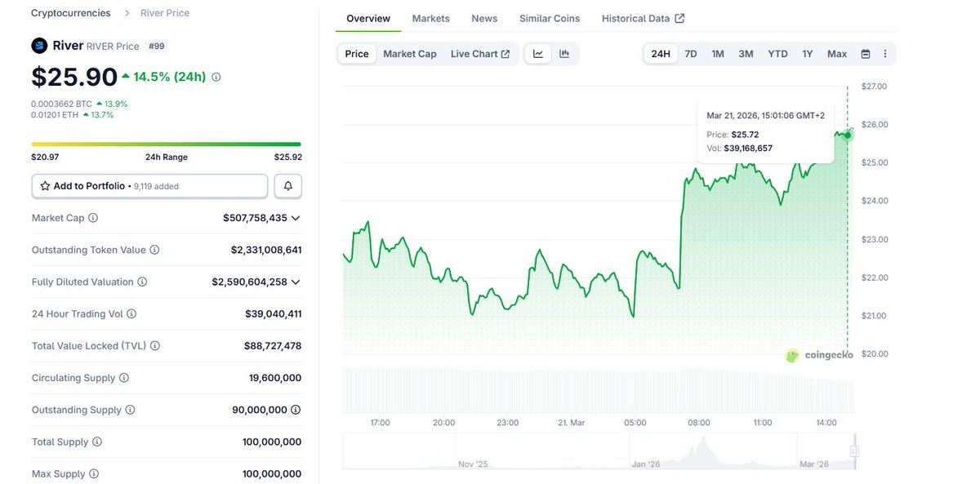Click external link icon on Historical Data
Image resolution: width=980 pixels, height=484 pixels.
tap(680, 18)
